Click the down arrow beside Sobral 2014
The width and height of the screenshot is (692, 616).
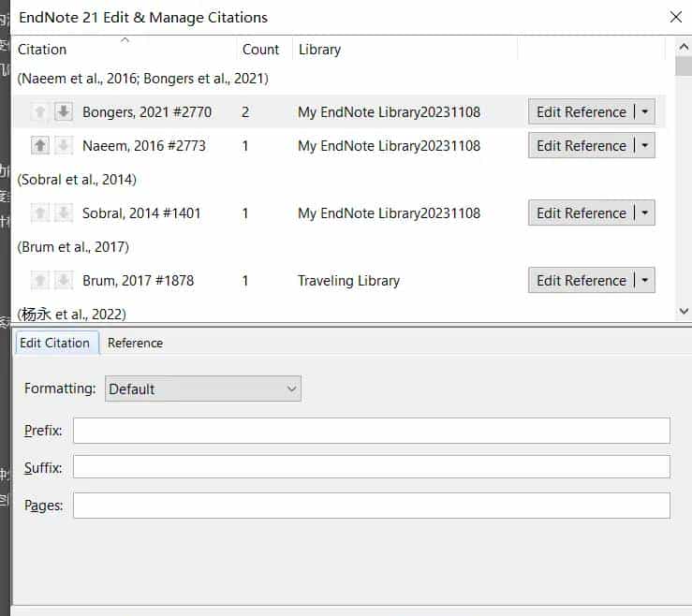[x=64, y=213]
